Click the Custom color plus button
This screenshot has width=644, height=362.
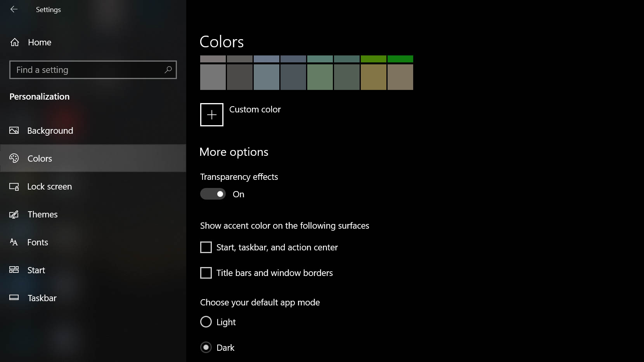click(x=212, y=115)
